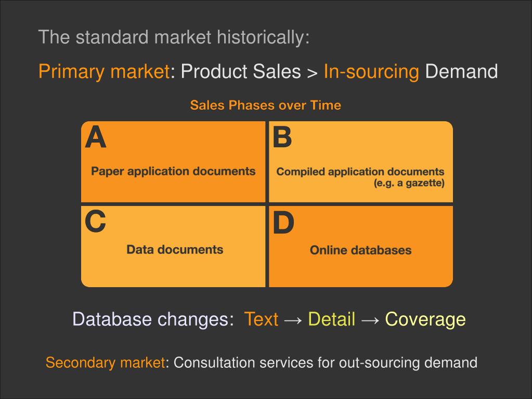Click the green Detail word
The height and width of the screenshot is (399, 532).
pos(332,319)
